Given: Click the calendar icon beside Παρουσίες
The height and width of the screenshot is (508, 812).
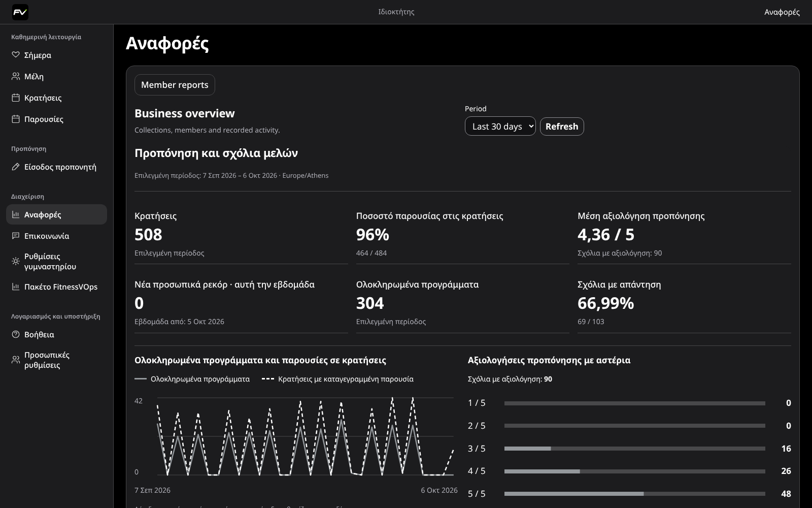Looking at the screenshot, I should [16, 119].
